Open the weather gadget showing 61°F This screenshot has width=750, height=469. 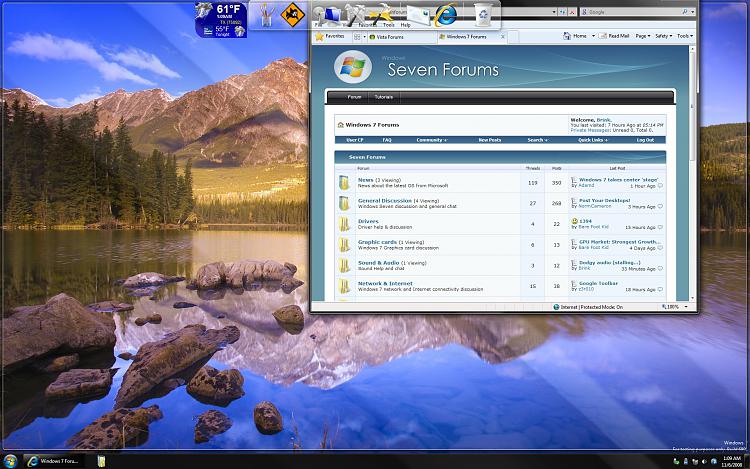pyautogui.click(x=221, y=20)
